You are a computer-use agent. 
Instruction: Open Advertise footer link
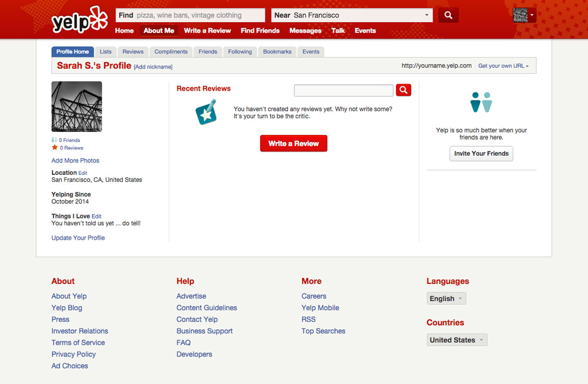coord(191,296)
